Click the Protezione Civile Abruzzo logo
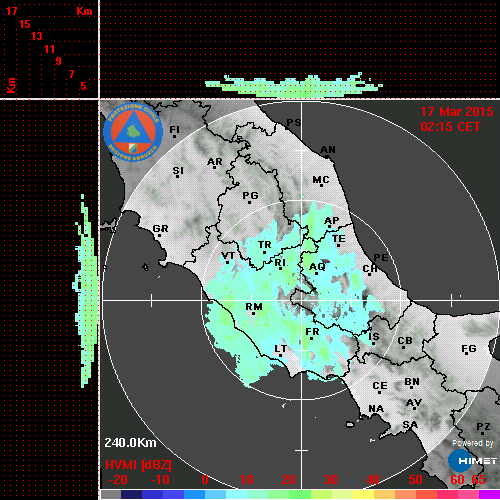The image size is (500, 500). coord(133,133)
